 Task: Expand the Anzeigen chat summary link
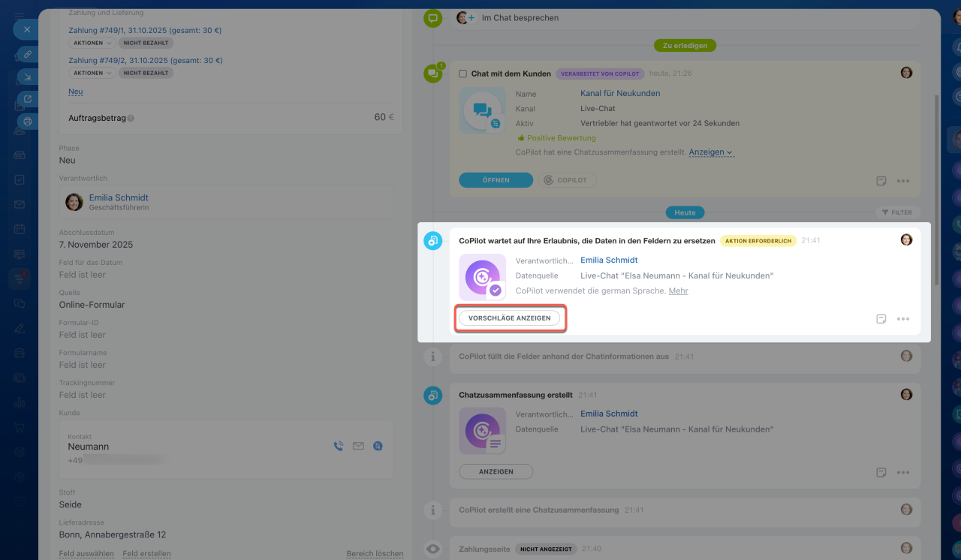click(710, 152)
